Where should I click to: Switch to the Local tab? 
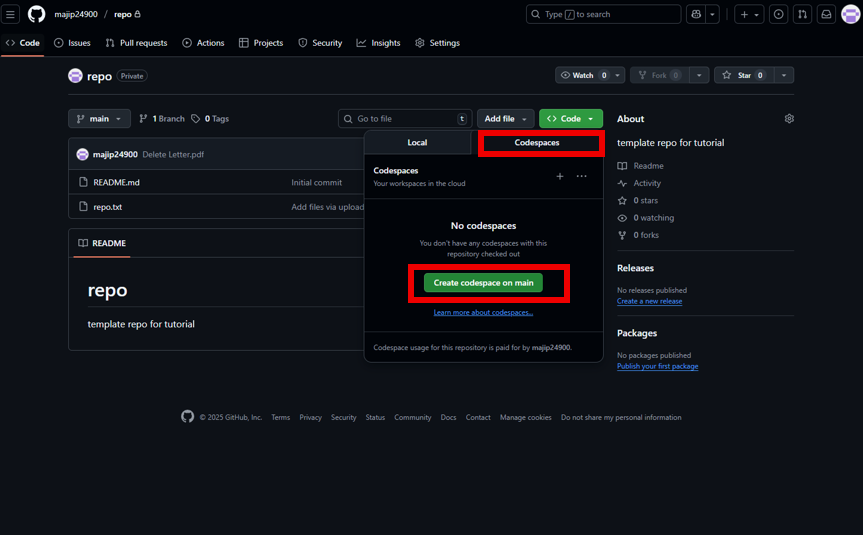pyautogui.click(x=417, y=143)
